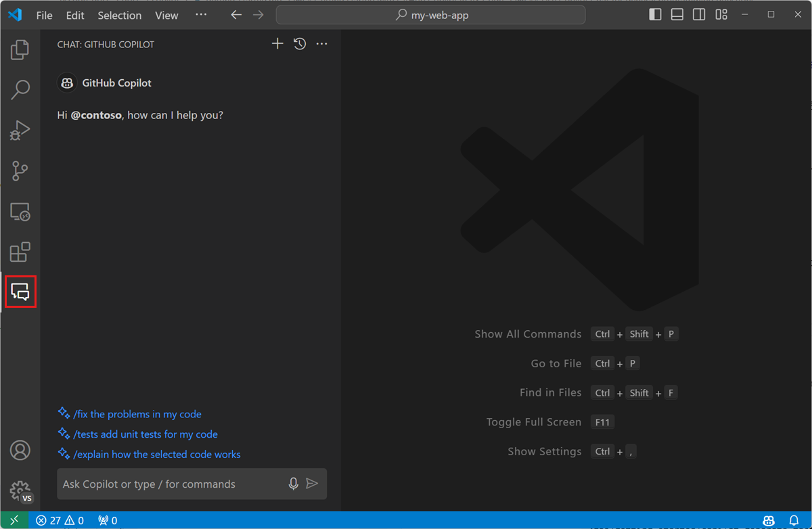Open the Run and Debug panel
This screenshot has width=812, height=529.
click(20, 130)
